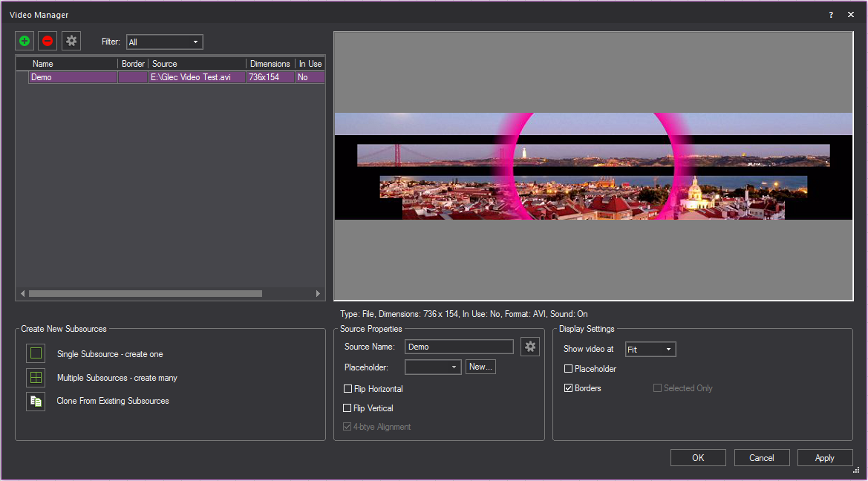868x481 pixels.
Task: Click gear icon beside Source Name field
Action: [529, 347]
